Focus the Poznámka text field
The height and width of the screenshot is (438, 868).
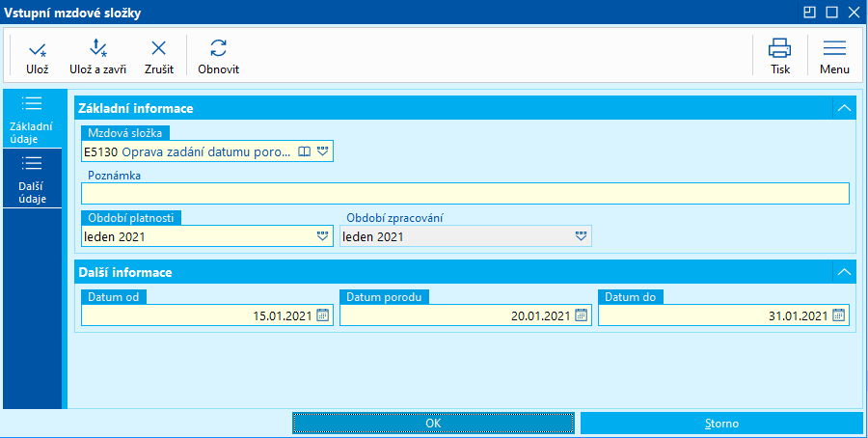pos(465,193)
